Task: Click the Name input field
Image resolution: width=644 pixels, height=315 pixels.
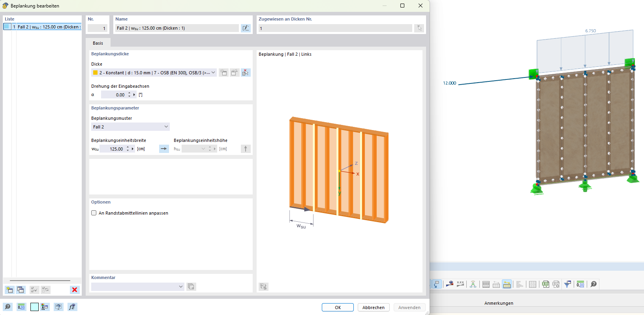Action: coord(177,28)
